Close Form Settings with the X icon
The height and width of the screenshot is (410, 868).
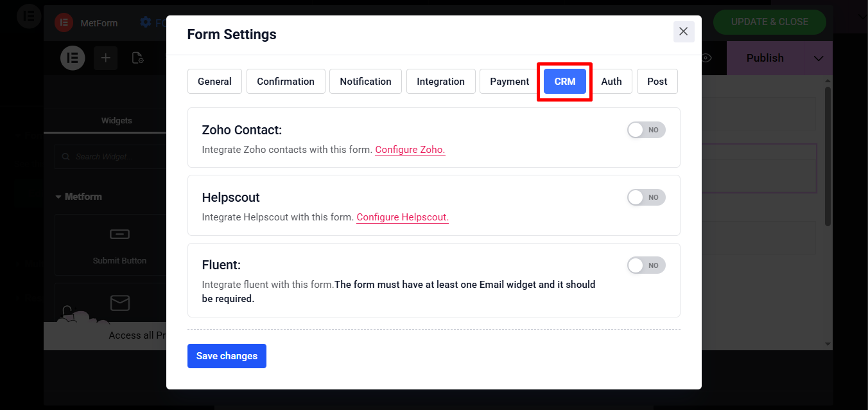click(x=683, y=31)
